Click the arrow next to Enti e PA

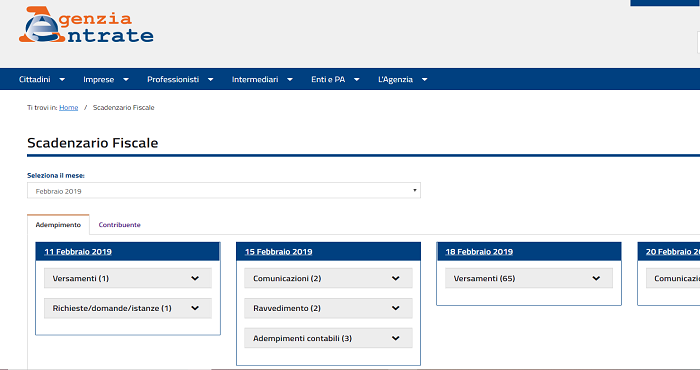click(x=357, y=79)
